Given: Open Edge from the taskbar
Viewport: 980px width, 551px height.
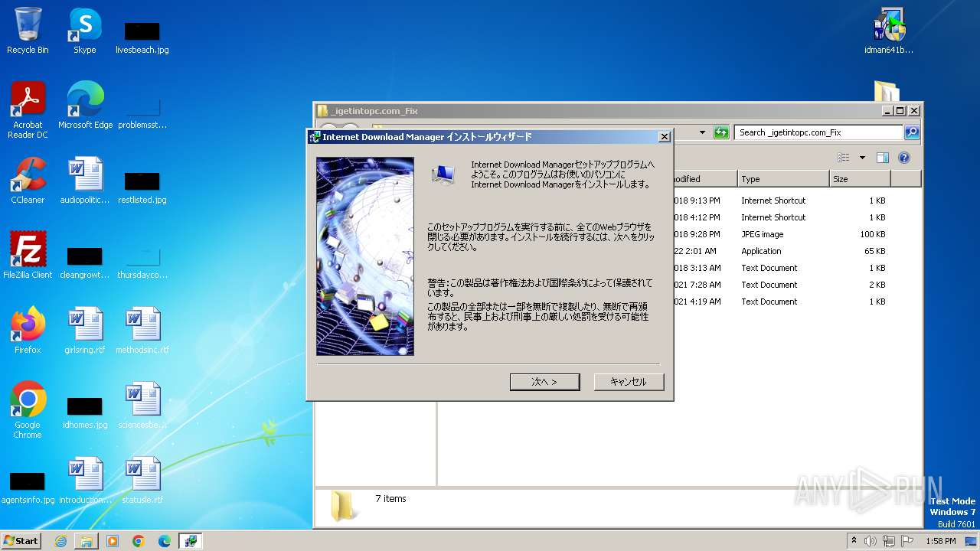Looking at the screenshot, I should click(165, 541).
